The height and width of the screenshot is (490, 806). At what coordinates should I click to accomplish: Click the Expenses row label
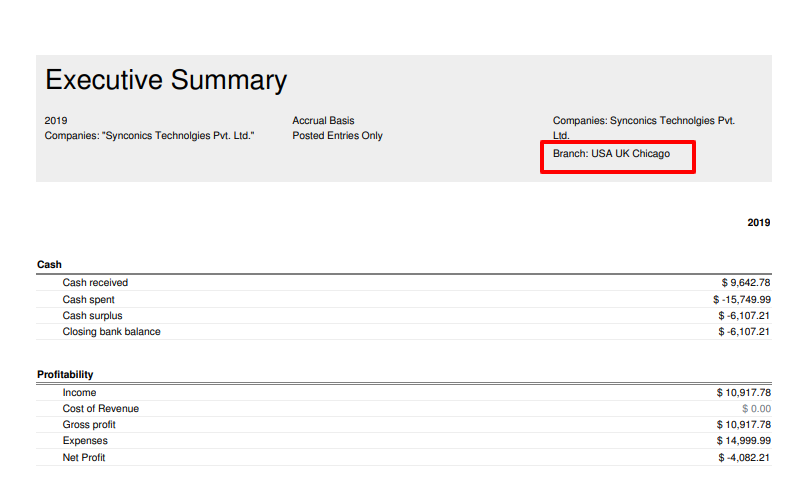tap(85, 441)
